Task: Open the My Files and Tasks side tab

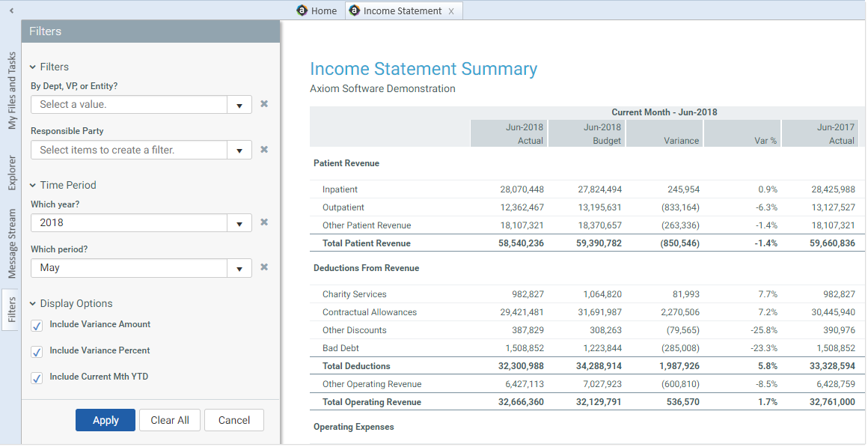Action: [x=12, y=91]
